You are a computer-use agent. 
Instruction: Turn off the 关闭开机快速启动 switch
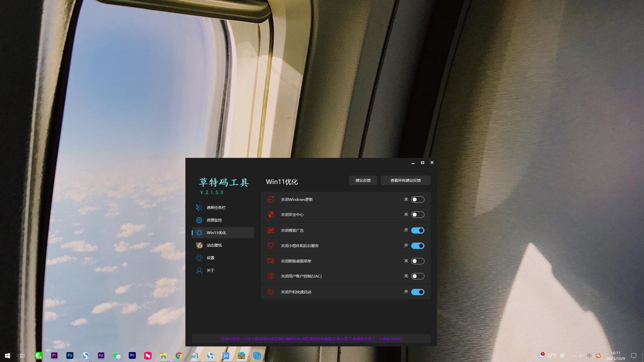[418, 292]
